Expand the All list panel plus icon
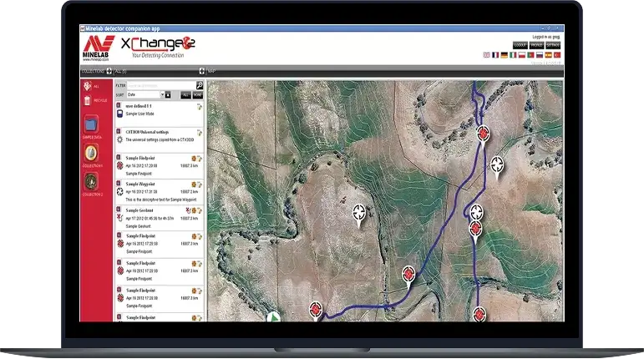This screenshot has height=359, width=644. coord(201,72)
